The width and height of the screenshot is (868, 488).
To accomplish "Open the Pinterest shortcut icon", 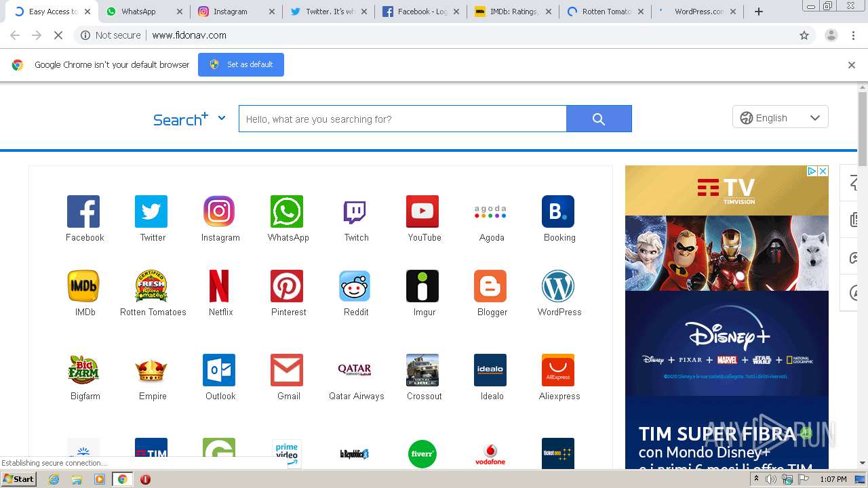I will pyautogui.click(x=287, y=286).
